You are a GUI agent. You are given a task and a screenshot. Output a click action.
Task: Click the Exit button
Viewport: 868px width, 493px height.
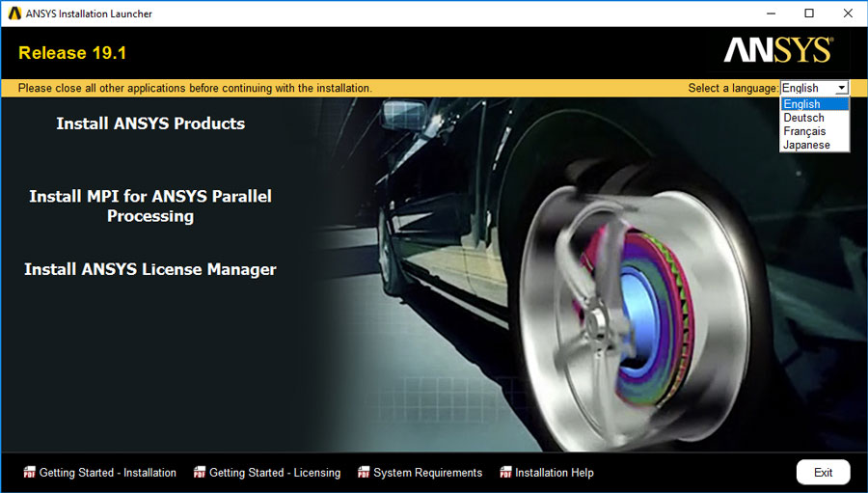[x=824, y=472]
